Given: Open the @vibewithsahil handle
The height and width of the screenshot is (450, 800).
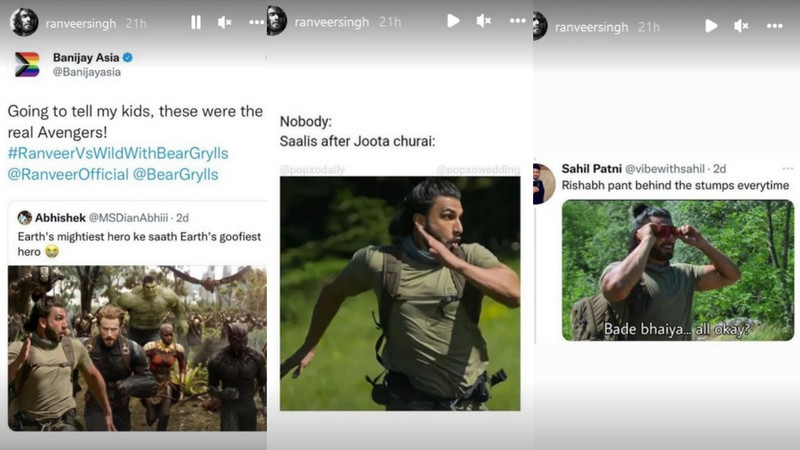Looking at the screenshot, I should coord(665,169).
